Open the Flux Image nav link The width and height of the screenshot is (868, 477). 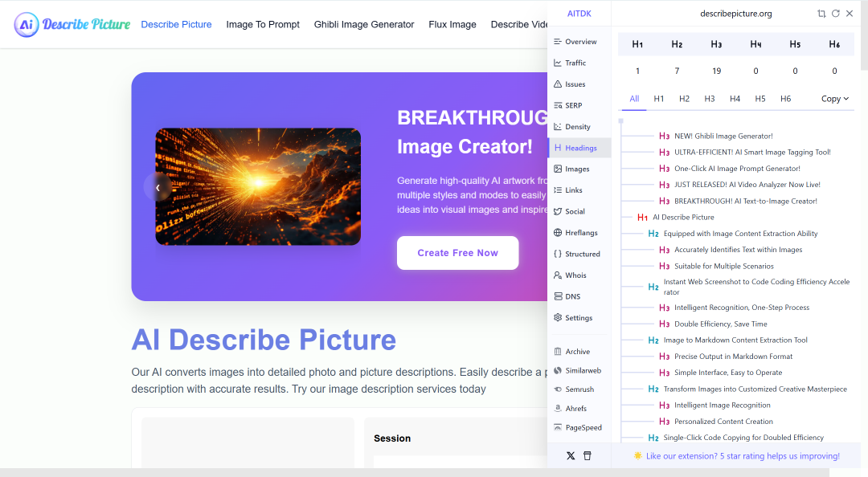[452, 24]
